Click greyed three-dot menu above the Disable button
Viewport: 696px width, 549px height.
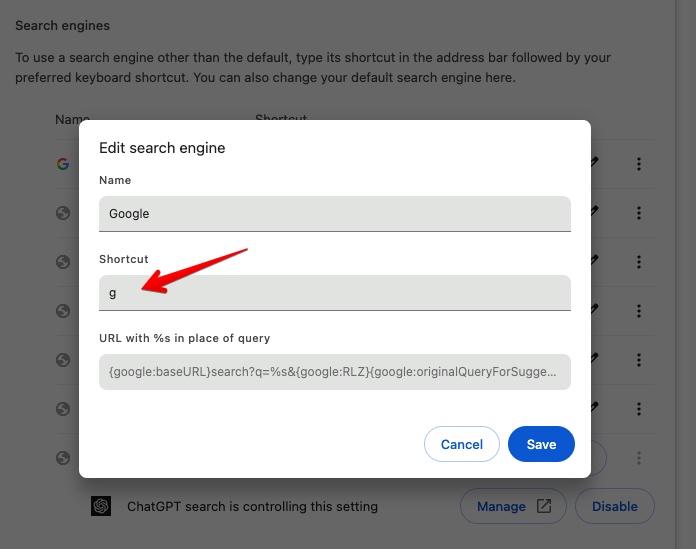click(639, 458)
